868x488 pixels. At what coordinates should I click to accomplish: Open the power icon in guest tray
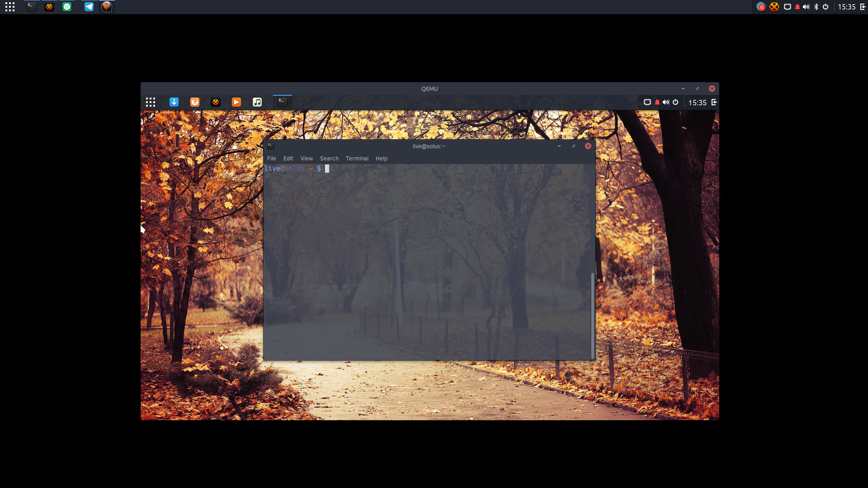(x=675, y=102)
